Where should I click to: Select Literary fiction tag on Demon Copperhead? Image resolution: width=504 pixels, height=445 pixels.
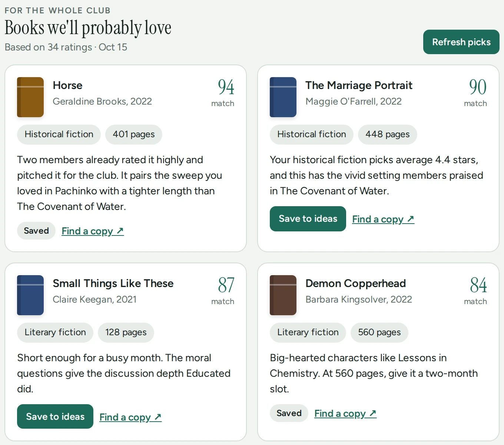point(308,332)
